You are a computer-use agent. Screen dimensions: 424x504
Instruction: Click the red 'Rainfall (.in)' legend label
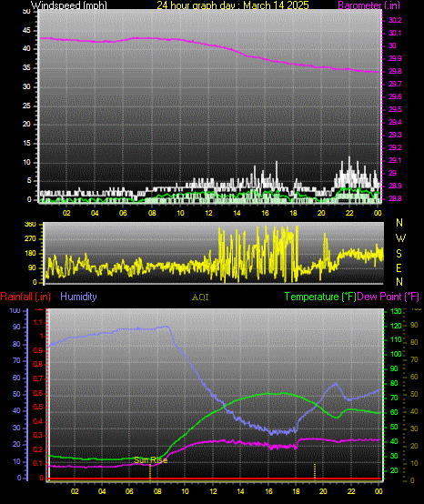pos(25,297)
